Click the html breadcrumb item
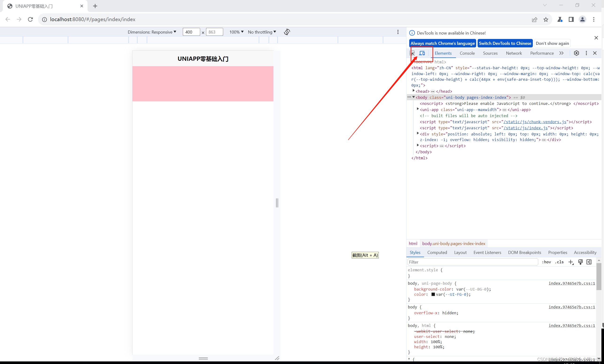Viewport: 604px width, 364px height. pos(413,243)
